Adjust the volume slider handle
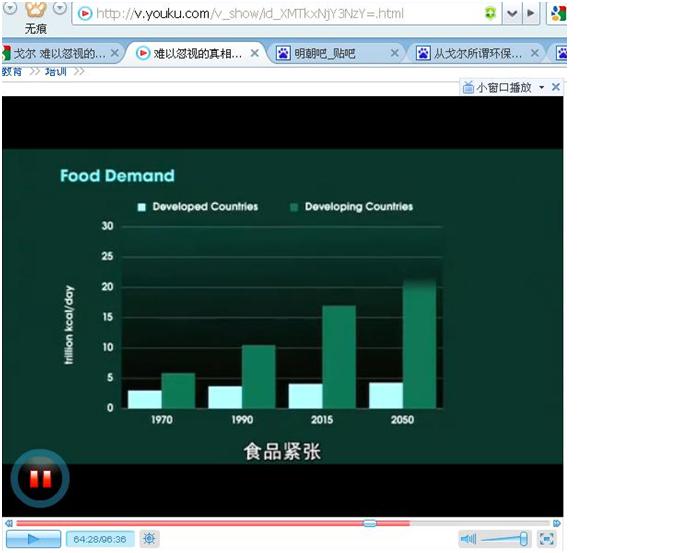 click(523, 539)
